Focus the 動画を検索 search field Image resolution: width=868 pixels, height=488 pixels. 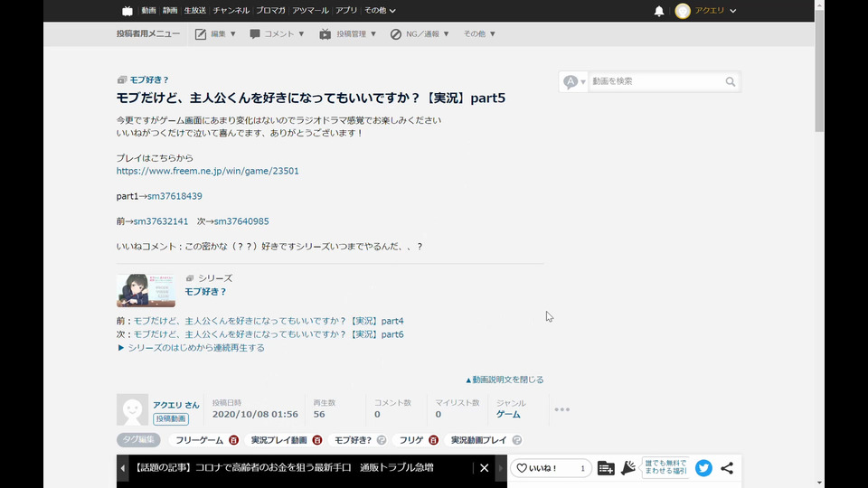click(656, 82)
